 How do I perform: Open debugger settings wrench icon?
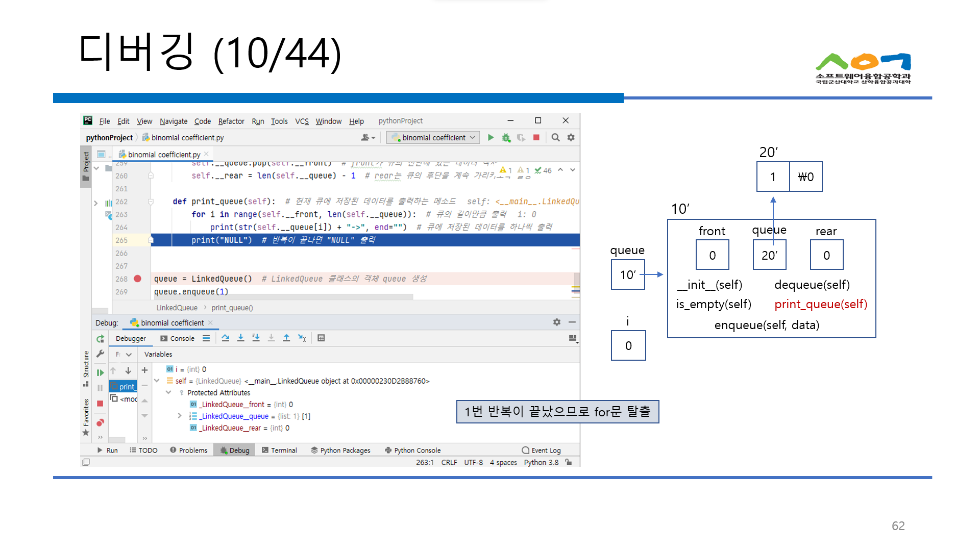pyautogui.click(x=100, y=354)
